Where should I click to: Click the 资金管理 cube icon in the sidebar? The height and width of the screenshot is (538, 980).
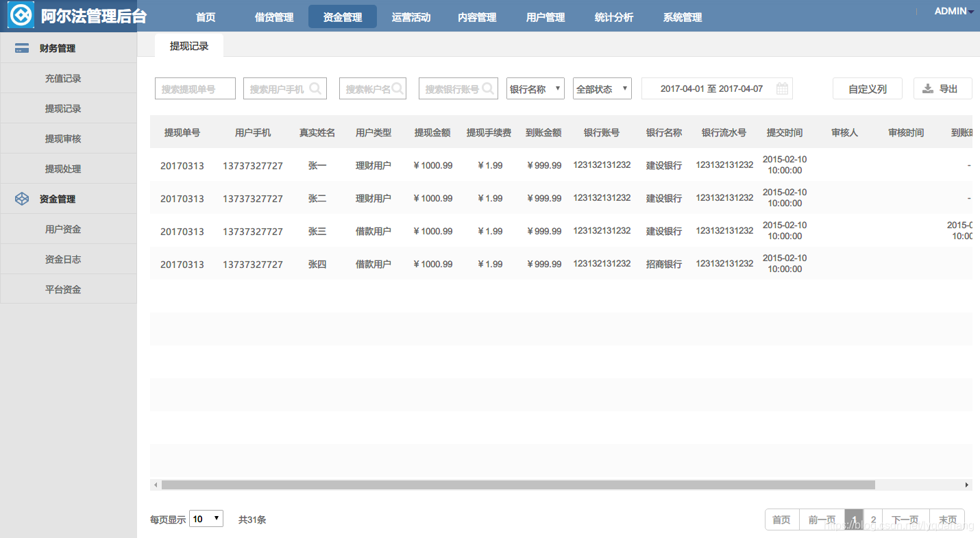[22, 199]
